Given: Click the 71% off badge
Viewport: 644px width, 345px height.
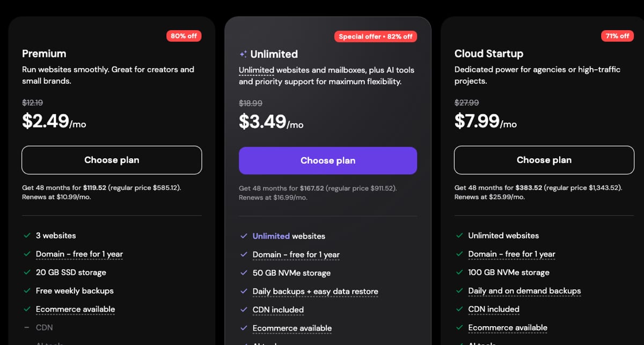Looking at the screenshot, I should click(617, 36).
